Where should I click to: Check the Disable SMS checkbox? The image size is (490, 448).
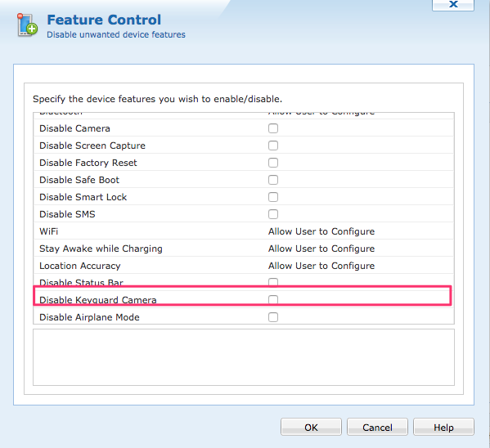tap(273, 214)
